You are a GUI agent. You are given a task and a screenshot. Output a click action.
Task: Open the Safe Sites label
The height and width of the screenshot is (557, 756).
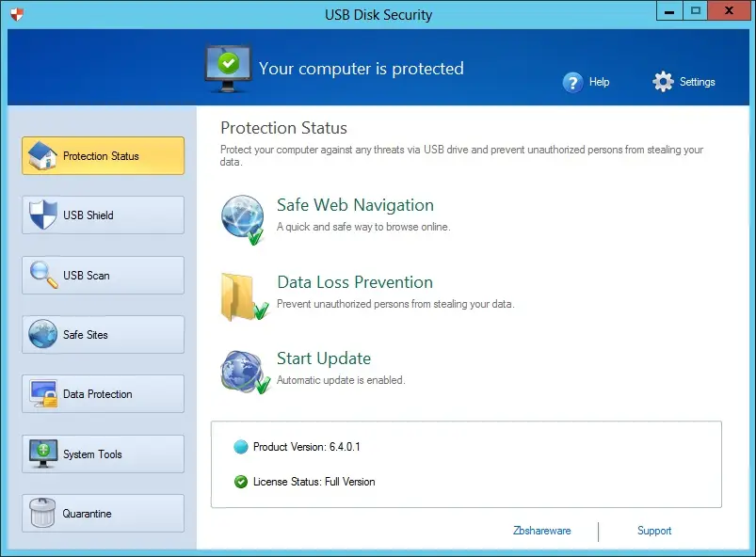point(86,334)
